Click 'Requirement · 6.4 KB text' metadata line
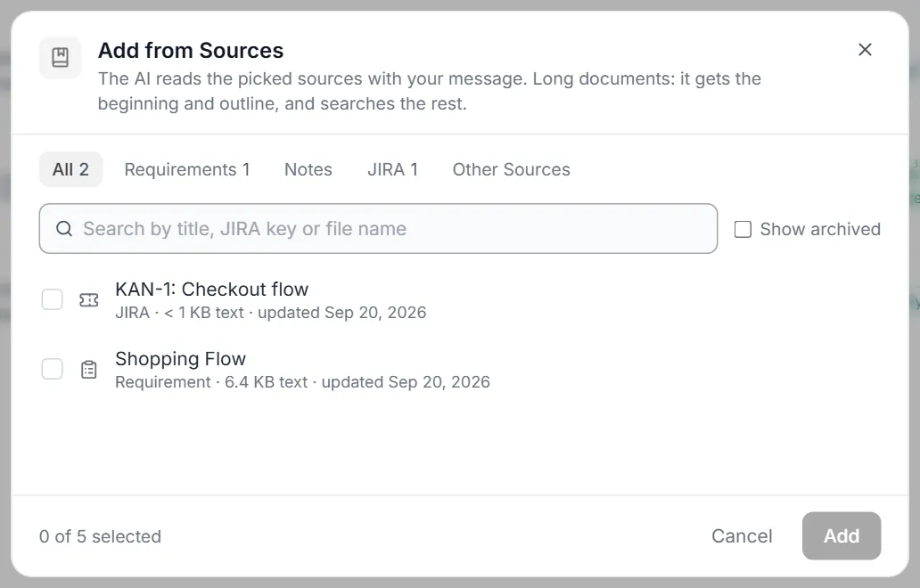The height and width of the screenshot is (588, 920). 302,382
